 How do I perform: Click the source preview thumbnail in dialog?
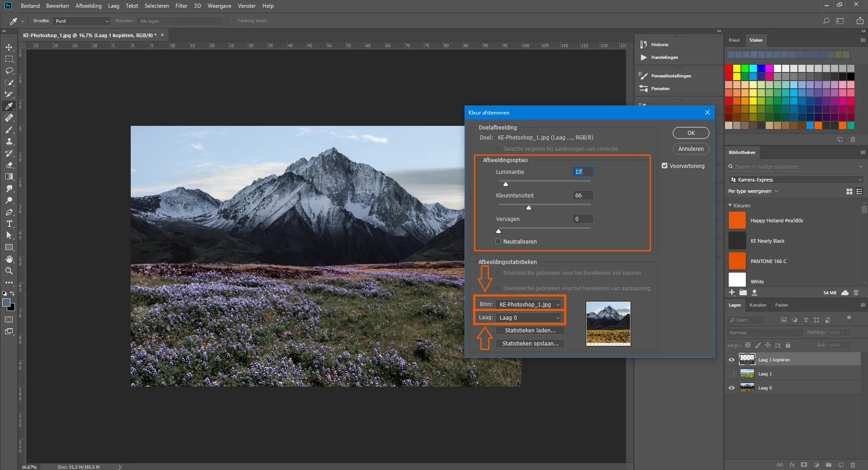point(608,324)
